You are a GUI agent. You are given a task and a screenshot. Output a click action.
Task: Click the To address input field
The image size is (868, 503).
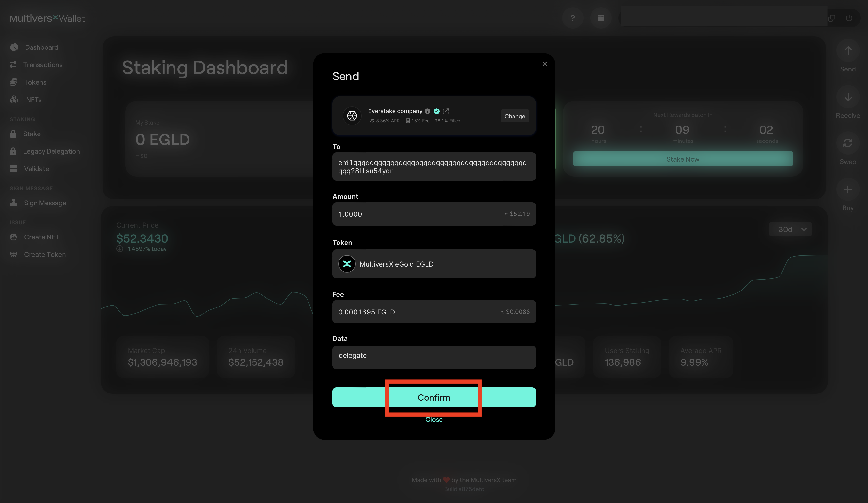[434, 166]
